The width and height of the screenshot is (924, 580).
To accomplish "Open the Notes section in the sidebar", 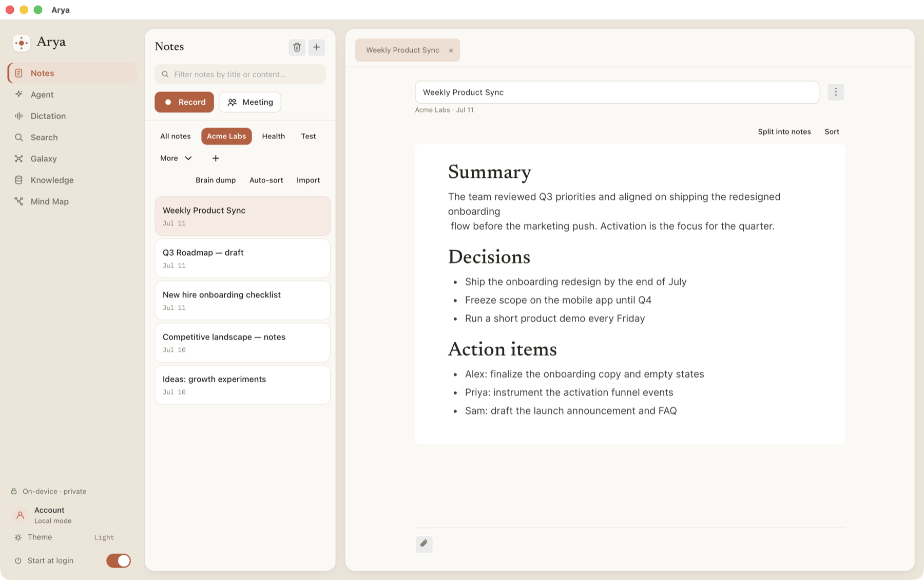I will (72, 73).
